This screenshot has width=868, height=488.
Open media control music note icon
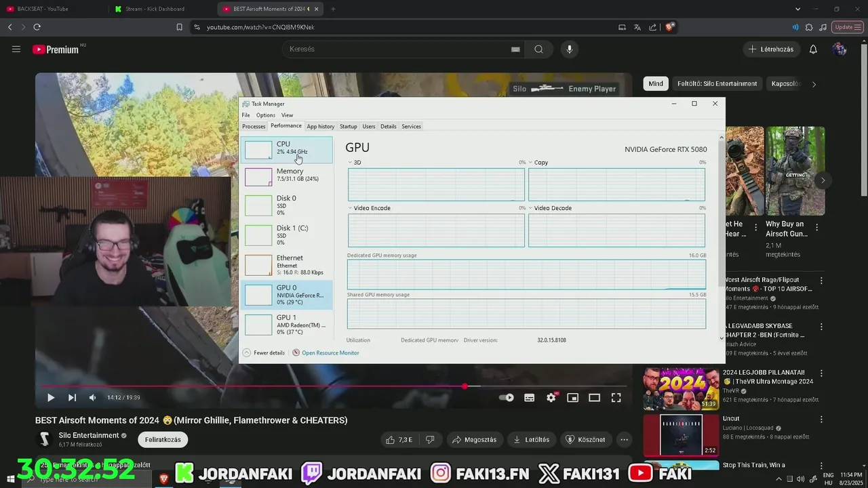(x=823, y=27)
